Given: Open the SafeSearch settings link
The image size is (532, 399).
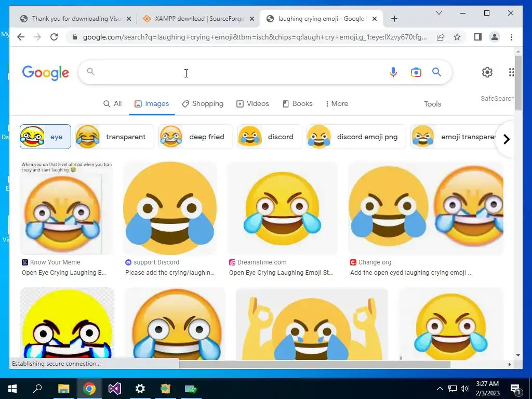Looking at the screenshot, I should (x=497, y=98).
